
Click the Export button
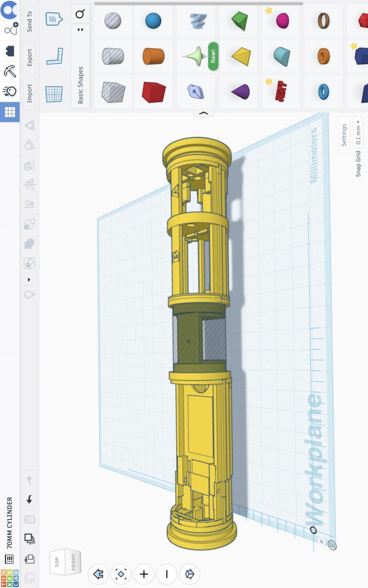(29, 57)
